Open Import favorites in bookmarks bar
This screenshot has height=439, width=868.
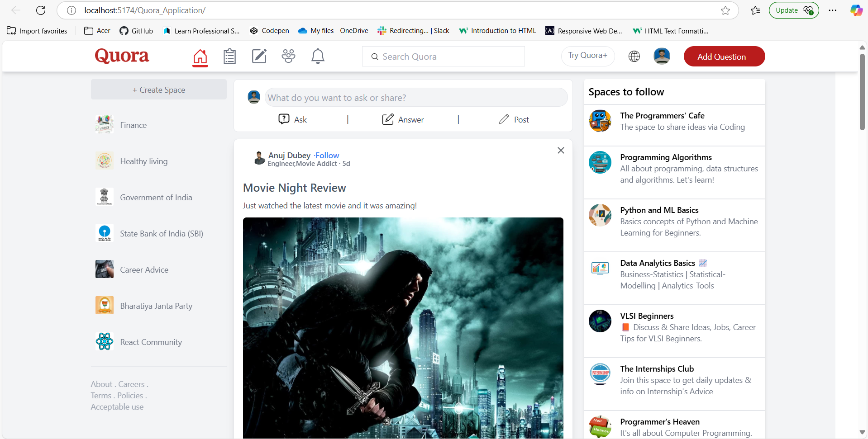(37, 31)
